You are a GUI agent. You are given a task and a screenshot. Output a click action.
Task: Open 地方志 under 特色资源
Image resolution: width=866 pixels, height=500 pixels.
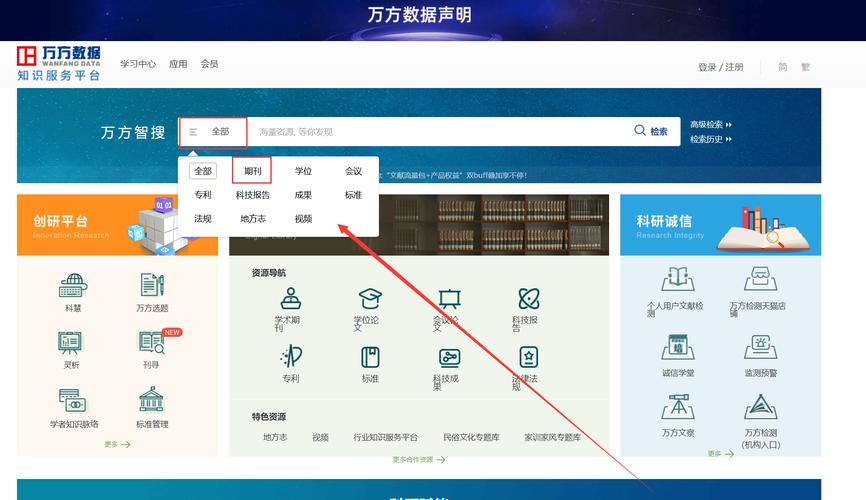274,437
